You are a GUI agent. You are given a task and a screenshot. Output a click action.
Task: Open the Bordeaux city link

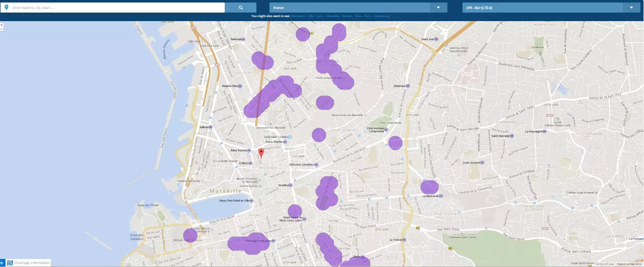[x=298, y=16]
